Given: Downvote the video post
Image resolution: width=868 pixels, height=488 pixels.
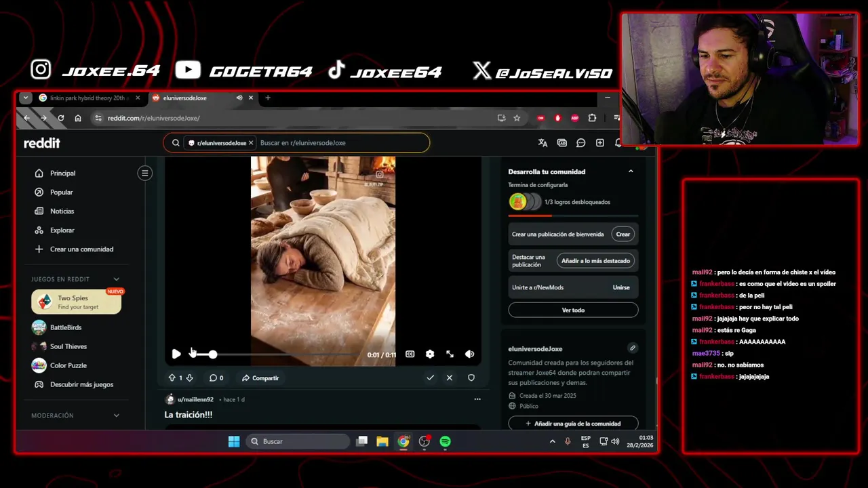Looking at the screenshot, I should [x=190, y=378].
